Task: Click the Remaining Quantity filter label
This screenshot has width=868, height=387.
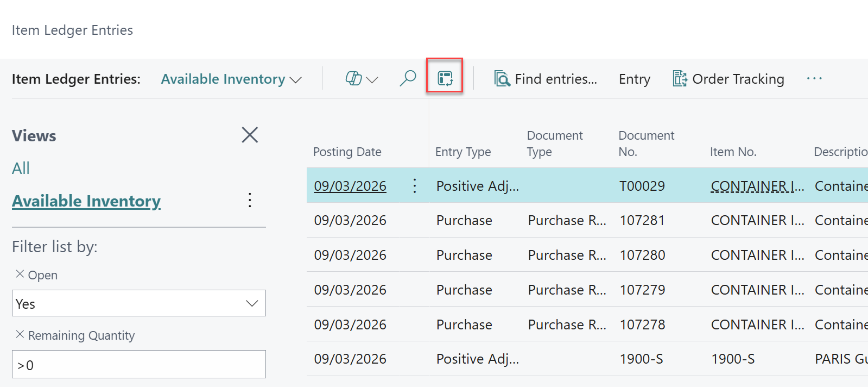Action: [81, 335]
